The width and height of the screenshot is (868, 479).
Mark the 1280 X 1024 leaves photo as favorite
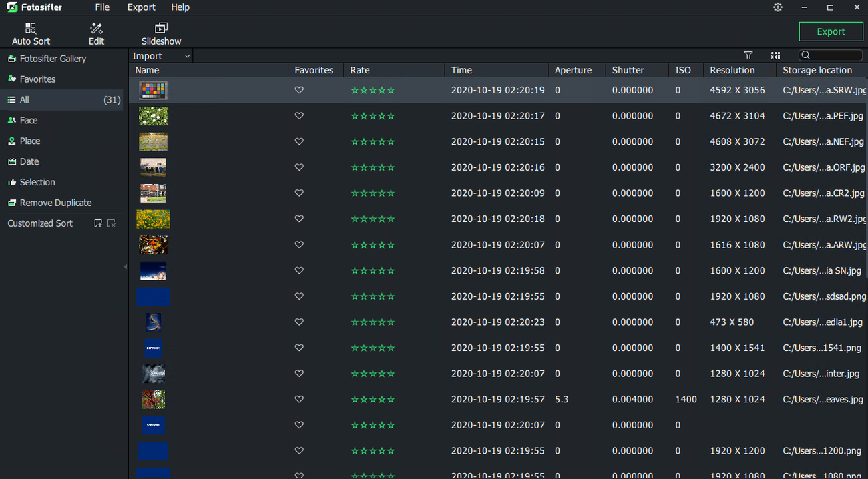299,400
